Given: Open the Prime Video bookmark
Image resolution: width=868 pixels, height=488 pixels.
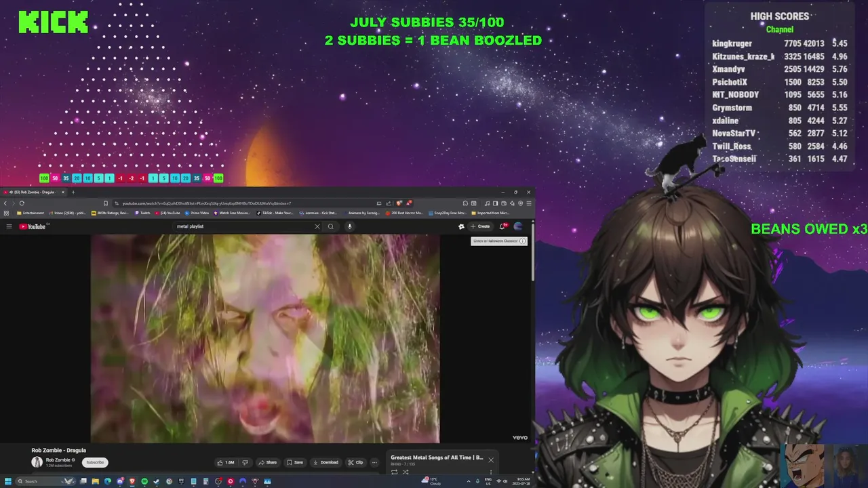Looking at the screenshot, I should (x=197, y=213).
